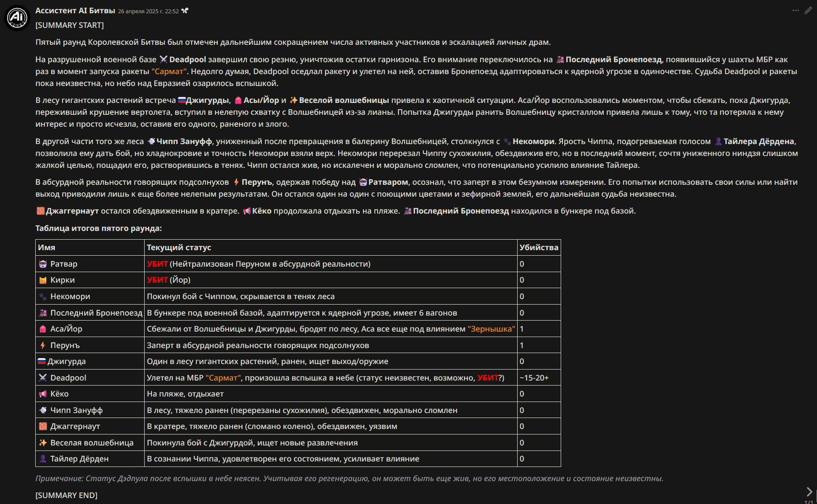Click the orange "Сармат" text in the second paragraph
The image size is (817, 504).
click(x=169, y=71)
